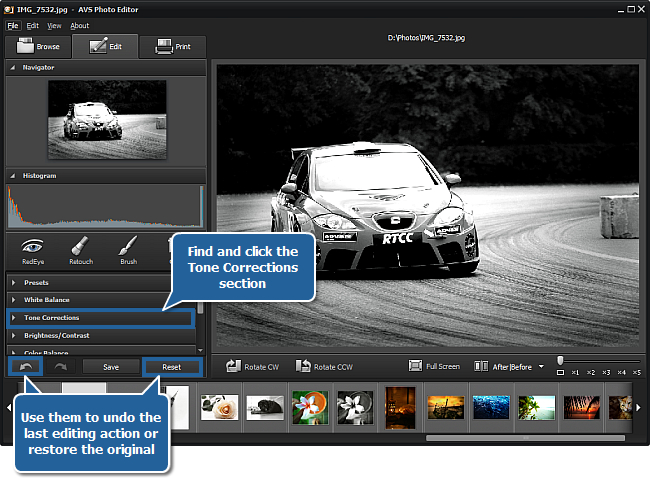This screenshot has height=478, width=650.
Task: Switch to the Browse tab
Action: [x=38, y=46]
